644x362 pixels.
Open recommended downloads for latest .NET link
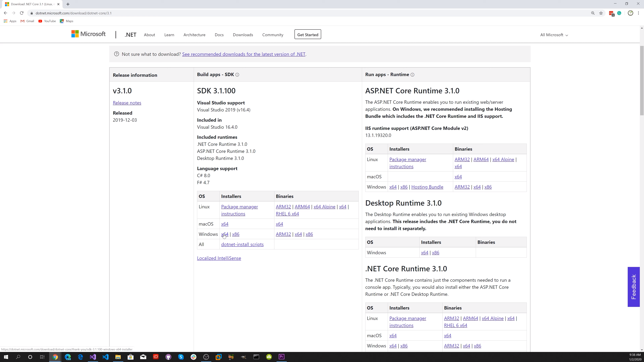(x=244, y=54)
